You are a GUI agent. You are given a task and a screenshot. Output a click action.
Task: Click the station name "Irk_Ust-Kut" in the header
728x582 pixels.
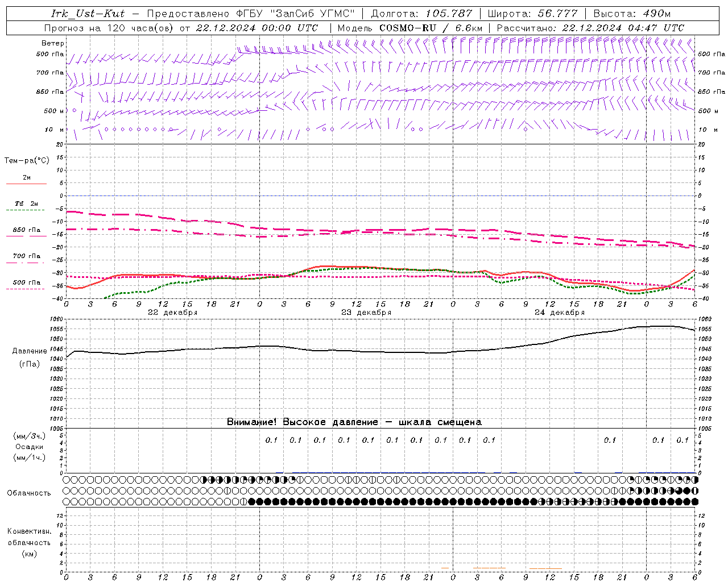click(x=88, y=14)
